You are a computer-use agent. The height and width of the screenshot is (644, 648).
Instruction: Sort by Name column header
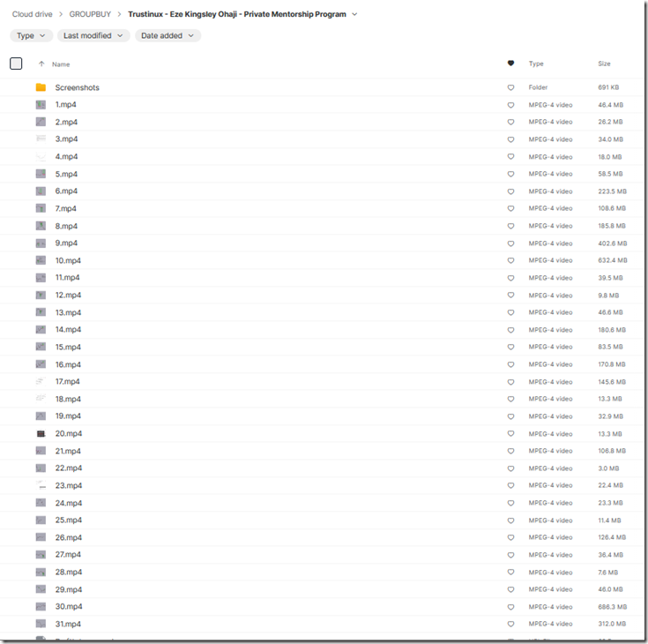[61, 64]
